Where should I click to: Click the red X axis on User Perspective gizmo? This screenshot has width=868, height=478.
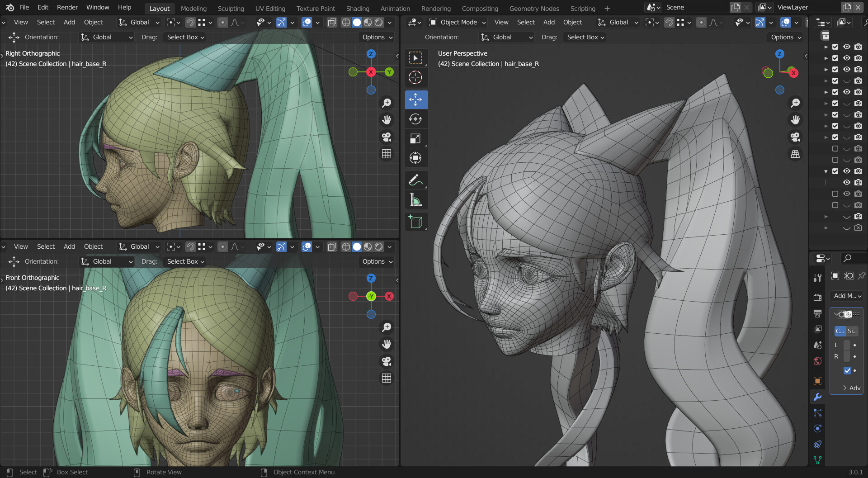793,73
